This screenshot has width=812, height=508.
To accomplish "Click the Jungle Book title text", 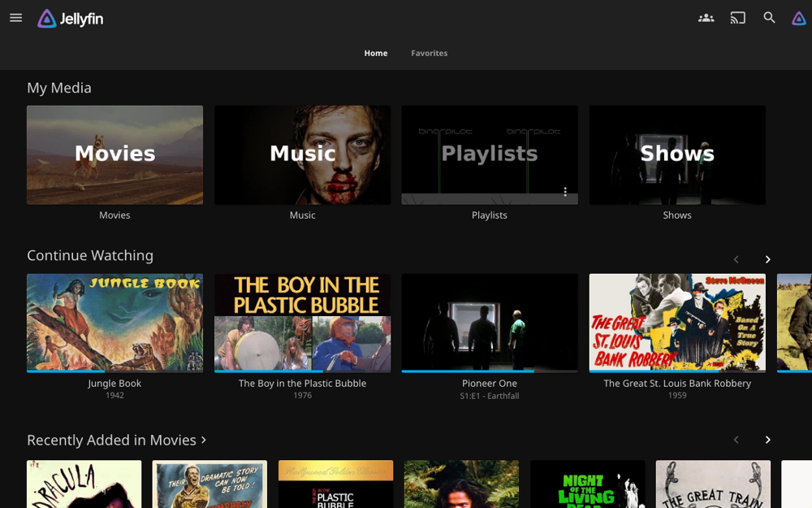I will (x=114, y=384).
